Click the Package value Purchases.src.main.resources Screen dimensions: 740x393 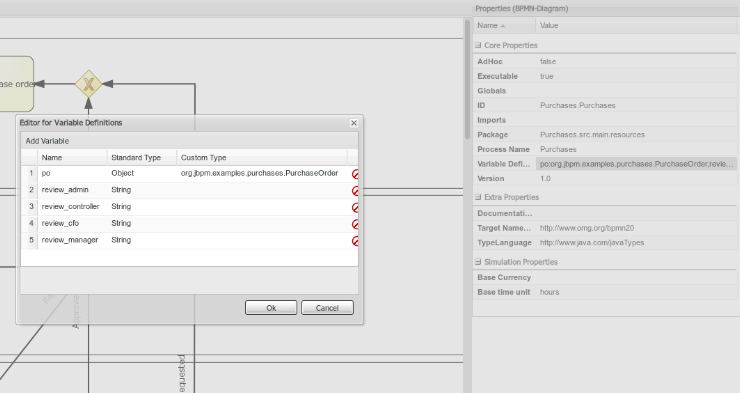tap(592, 134)
